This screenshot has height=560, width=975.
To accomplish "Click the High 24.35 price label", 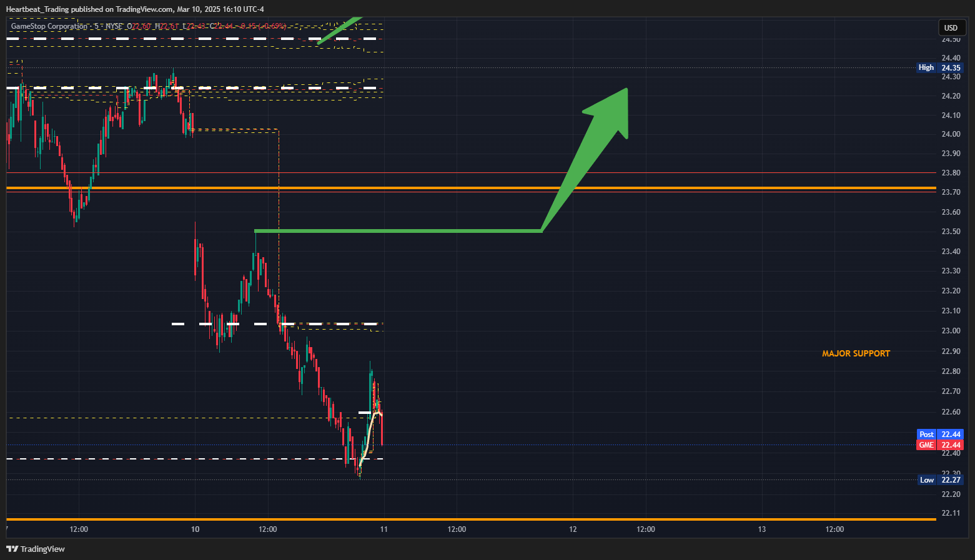I will click(x=940, y=67).
